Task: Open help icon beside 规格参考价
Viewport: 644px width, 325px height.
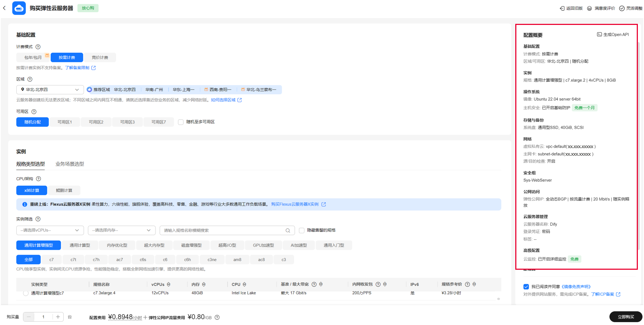Action: pos(467,285)
